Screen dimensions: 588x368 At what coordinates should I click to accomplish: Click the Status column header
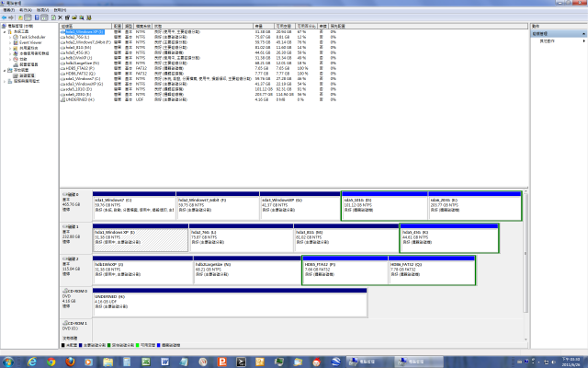(202, 26)
